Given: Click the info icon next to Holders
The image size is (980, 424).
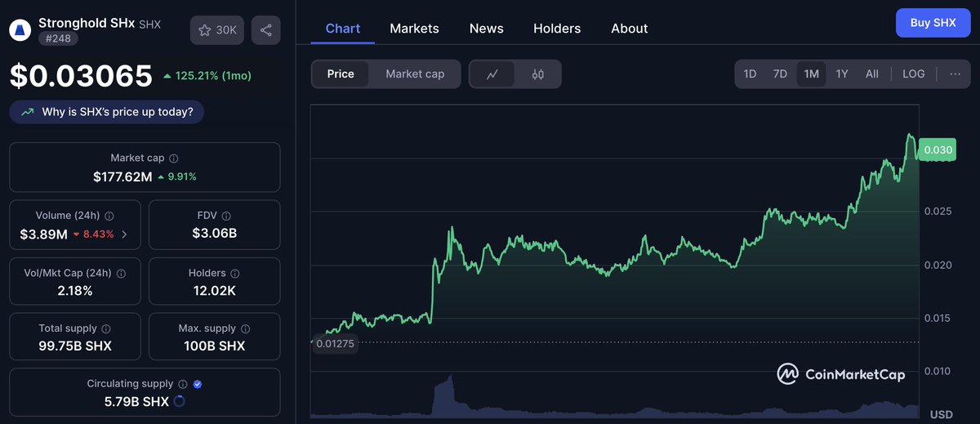Looking at the screenshot, I should click(x=235, y=274).
